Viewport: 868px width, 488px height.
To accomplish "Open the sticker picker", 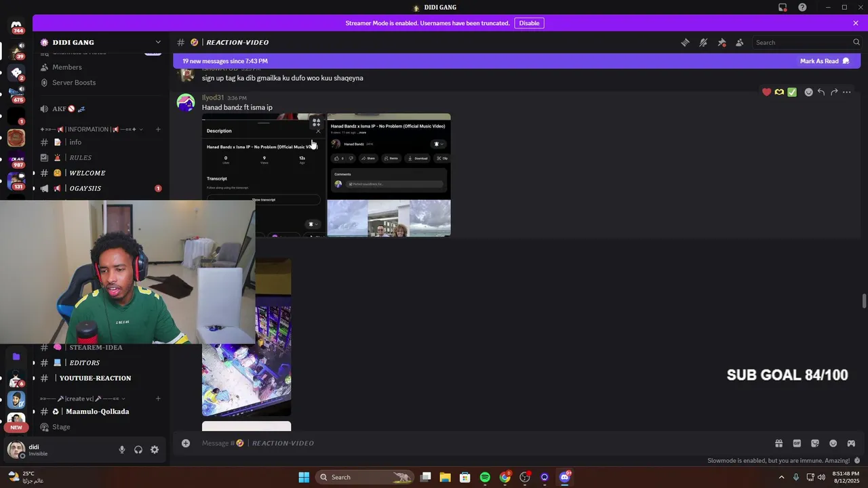I will 815,443.
